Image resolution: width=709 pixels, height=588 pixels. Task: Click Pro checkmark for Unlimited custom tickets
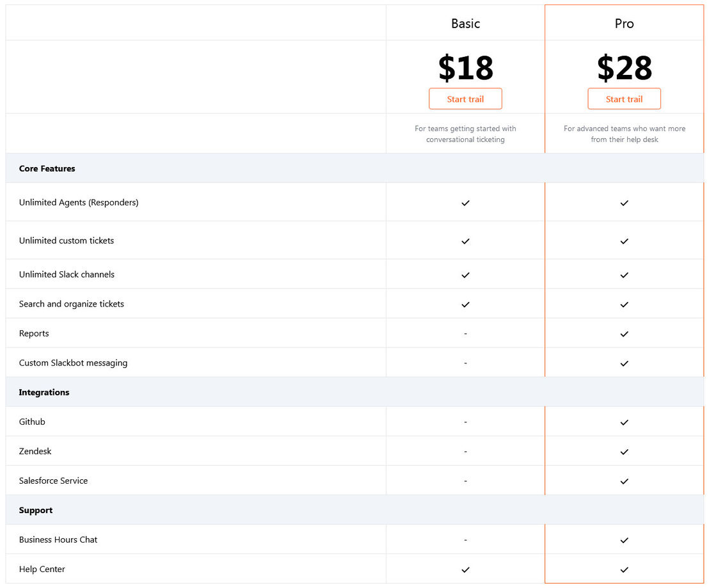tap(624, 241)
